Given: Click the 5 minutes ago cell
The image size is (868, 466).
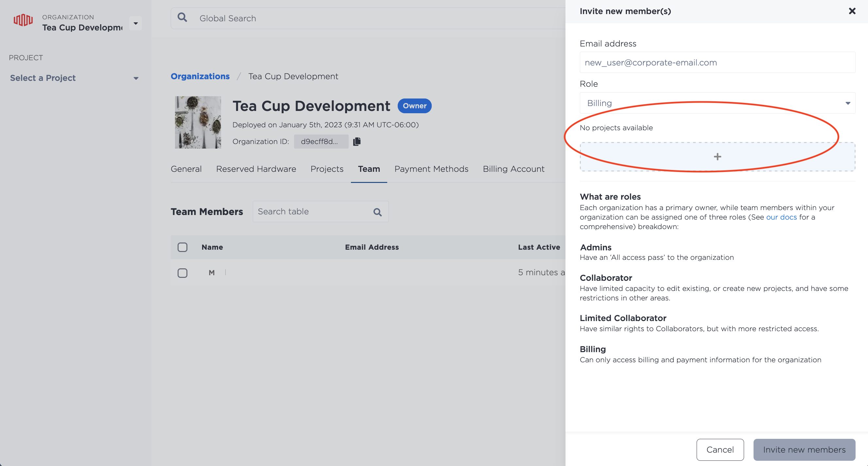Looking at the screenshot, I should click(542, 273).
